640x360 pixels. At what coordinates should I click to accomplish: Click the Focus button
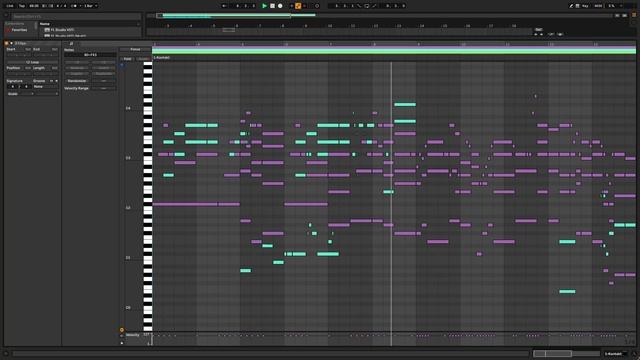[x=135, y=49]
